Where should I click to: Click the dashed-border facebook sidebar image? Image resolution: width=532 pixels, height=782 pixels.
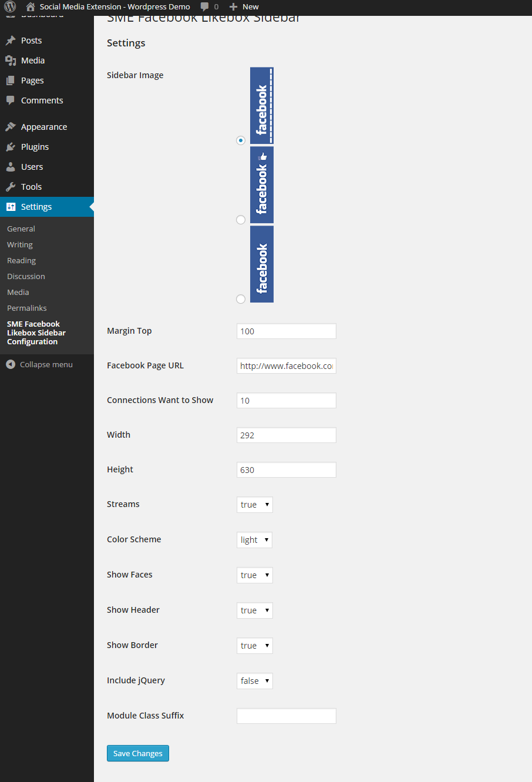point(262,106)
